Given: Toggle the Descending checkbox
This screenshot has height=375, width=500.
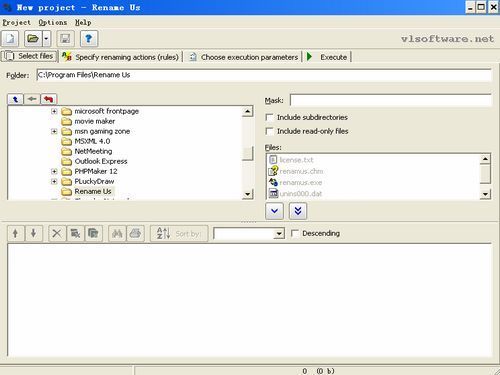Looking at the screenshot, I should pos(295,233).
